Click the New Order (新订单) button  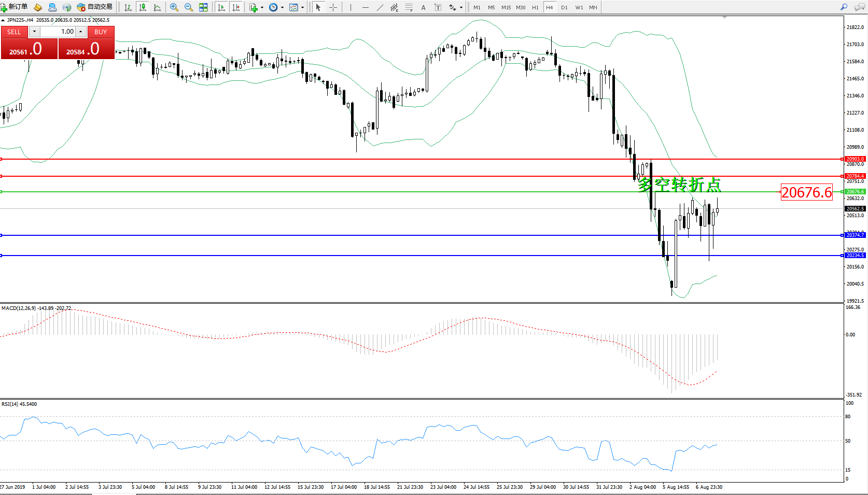click(x=15, y=7)
